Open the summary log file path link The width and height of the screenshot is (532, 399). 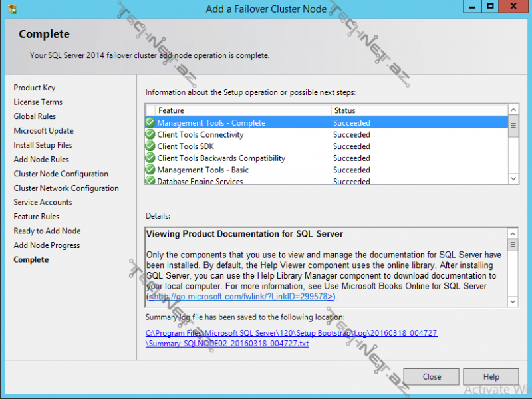click(x=291, y=333)
